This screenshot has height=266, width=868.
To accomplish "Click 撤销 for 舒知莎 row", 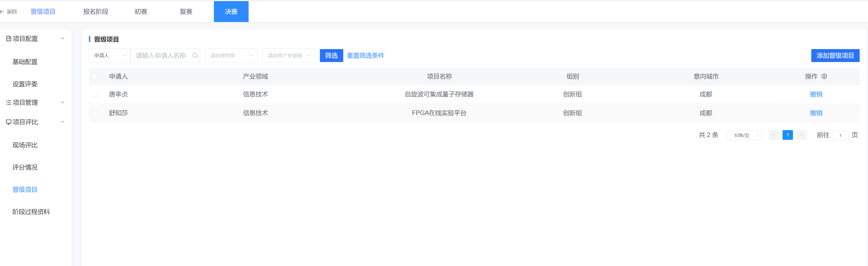I will click(816, 113).
